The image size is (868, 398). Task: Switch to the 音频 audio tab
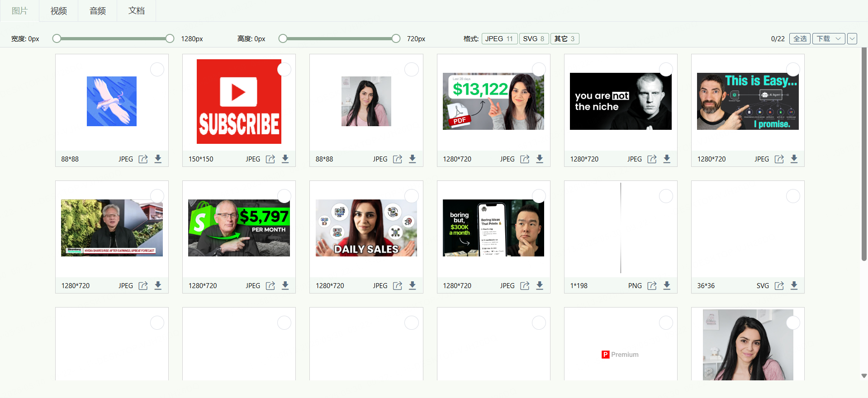[97, 11]
